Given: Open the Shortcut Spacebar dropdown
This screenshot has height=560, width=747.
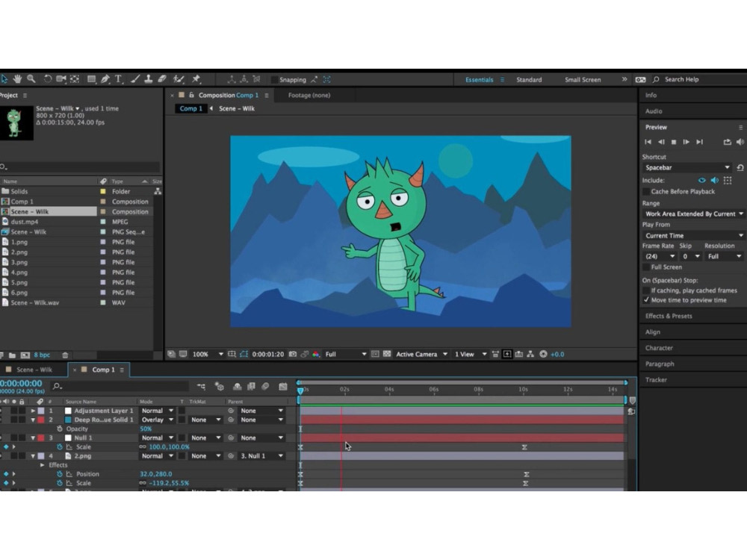Looking at the screenshot, I should (x=686, y=167).
